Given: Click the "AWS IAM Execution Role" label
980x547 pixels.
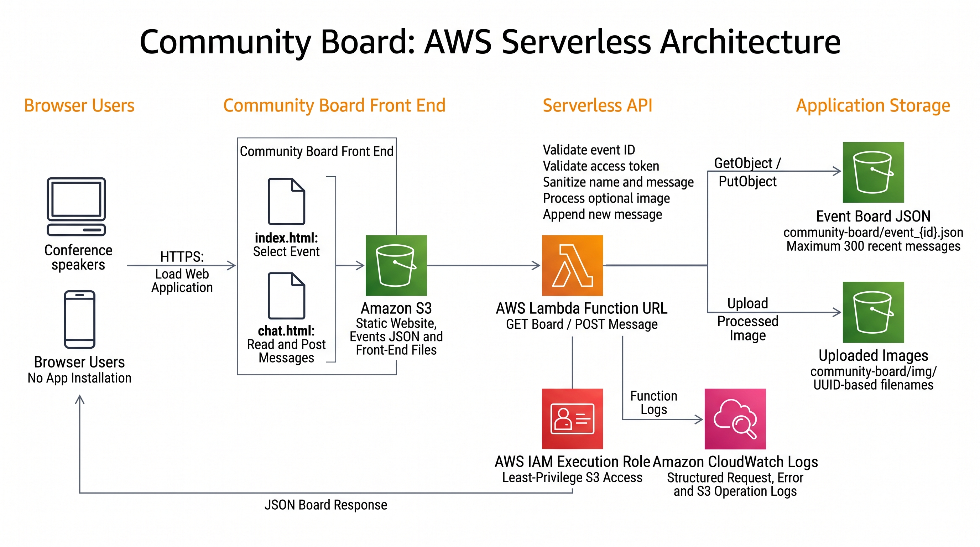Looking at the screenshot, I should point(572,462).
